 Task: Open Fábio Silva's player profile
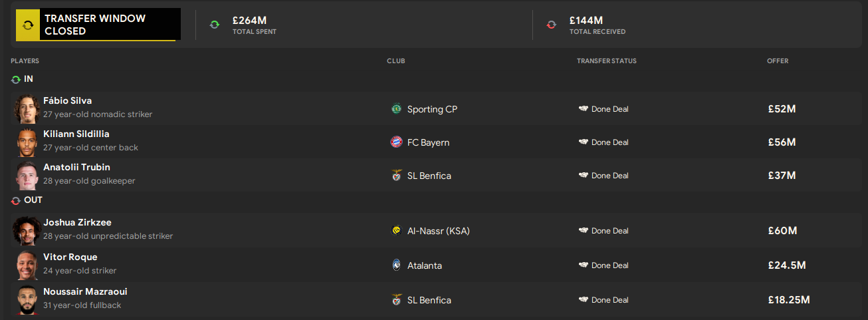click(68, 101)
